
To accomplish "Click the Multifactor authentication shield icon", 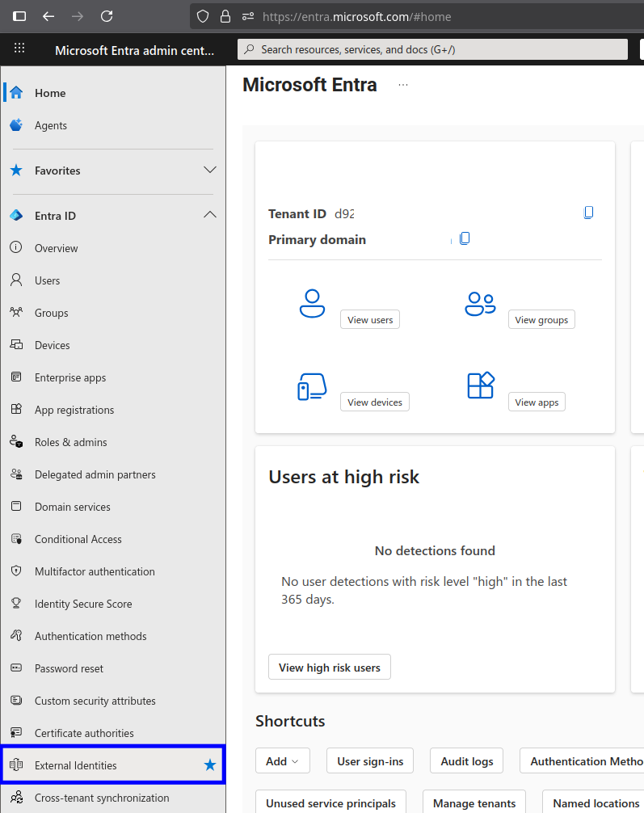I will [x=16, y=571].
